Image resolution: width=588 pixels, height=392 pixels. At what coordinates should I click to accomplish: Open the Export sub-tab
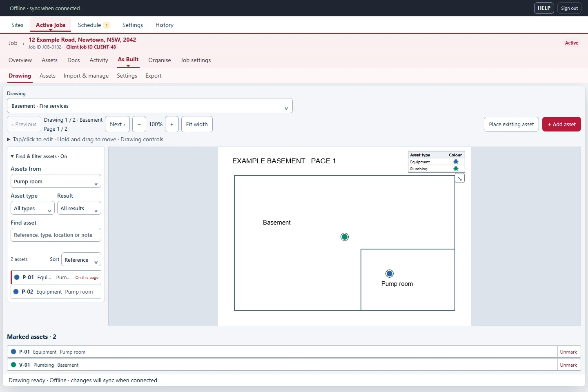pyautogui.click(x=154, y=76)
